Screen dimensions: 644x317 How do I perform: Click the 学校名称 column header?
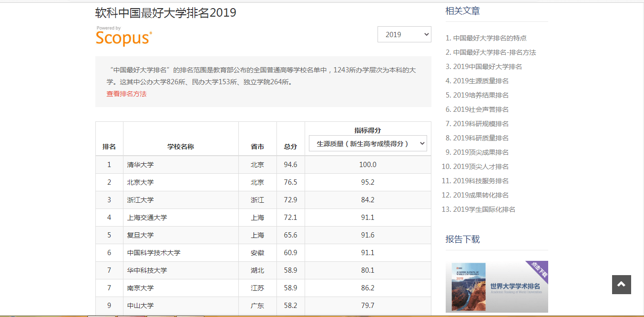tap(181, 147)
